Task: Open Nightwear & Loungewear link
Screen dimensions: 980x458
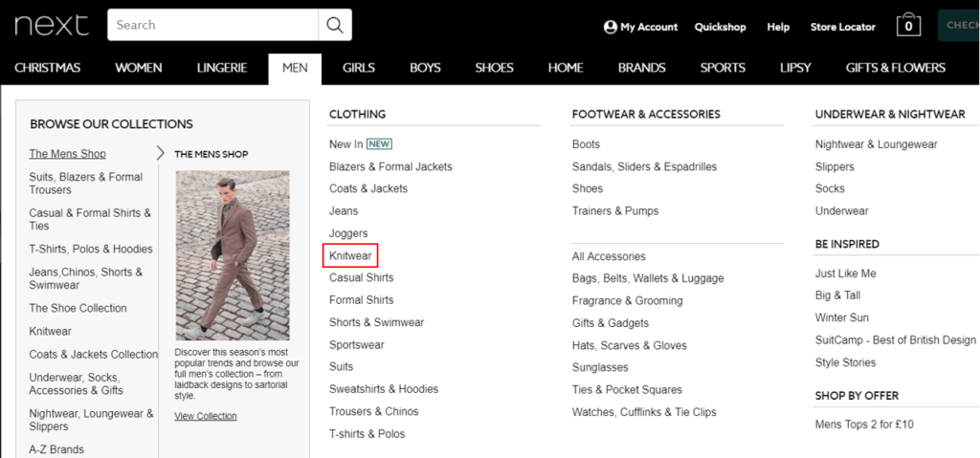Action: click(x=877, y=144)
